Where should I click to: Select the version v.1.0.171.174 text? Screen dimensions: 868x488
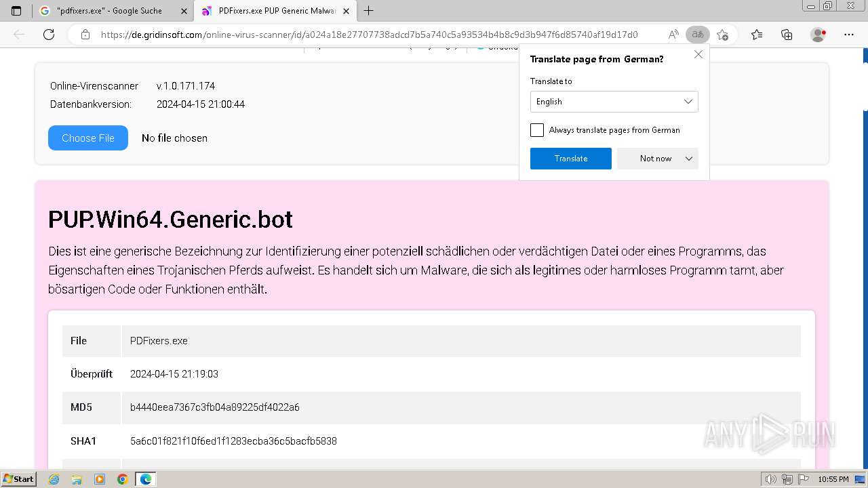tap(186, 86)
